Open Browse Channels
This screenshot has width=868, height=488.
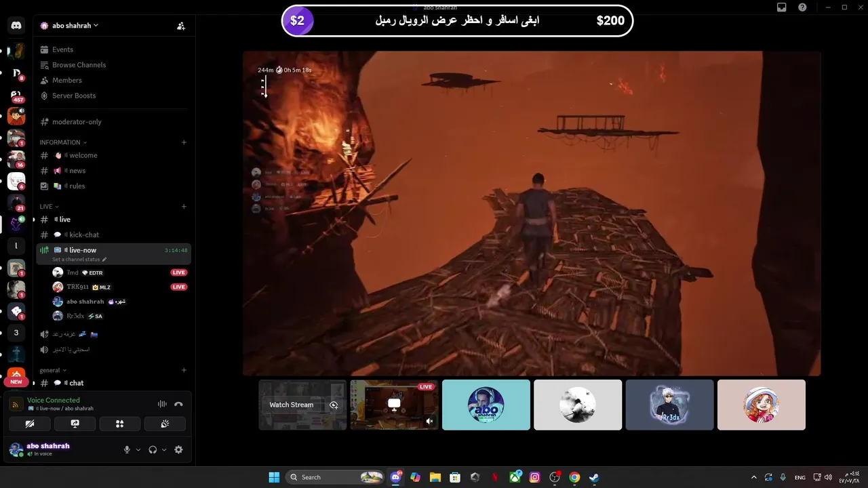[x=114, y=65]
